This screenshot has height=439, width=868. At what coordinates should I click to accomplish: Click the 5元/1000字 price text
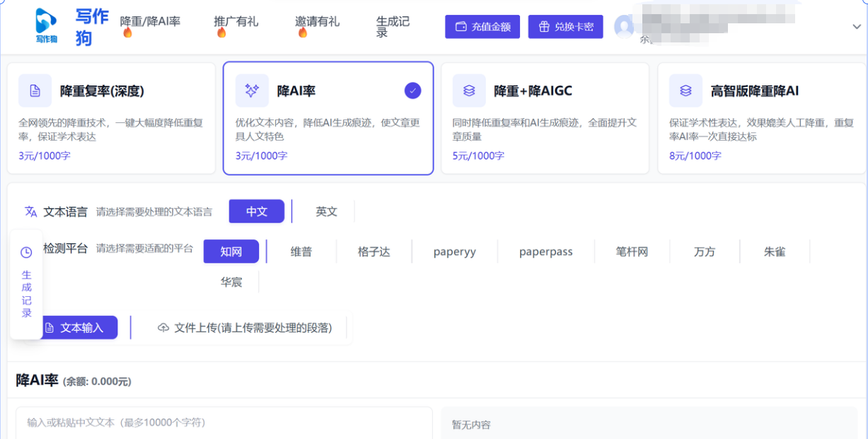click(478, 156)
